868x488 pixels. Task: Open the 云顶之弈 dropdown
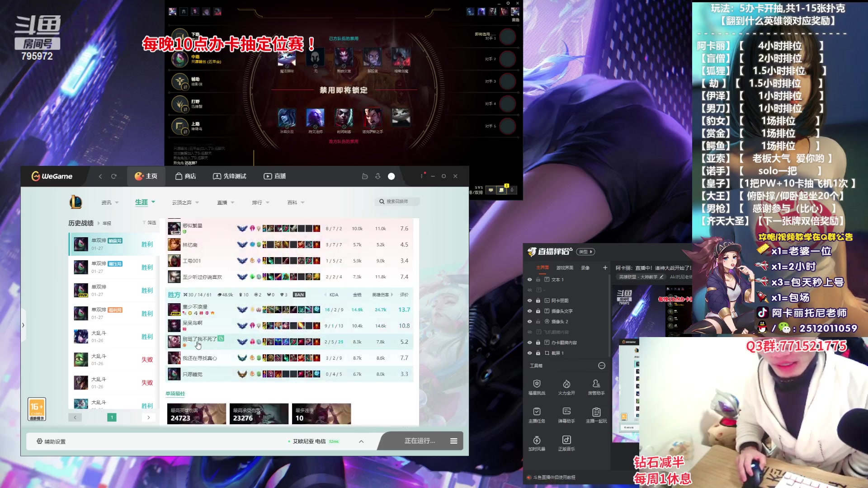coord(185,202)
